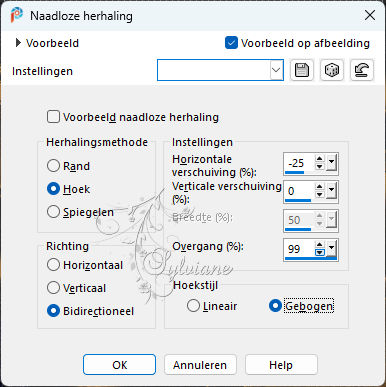Click the randomize parameters dice icon

[332, 70]
